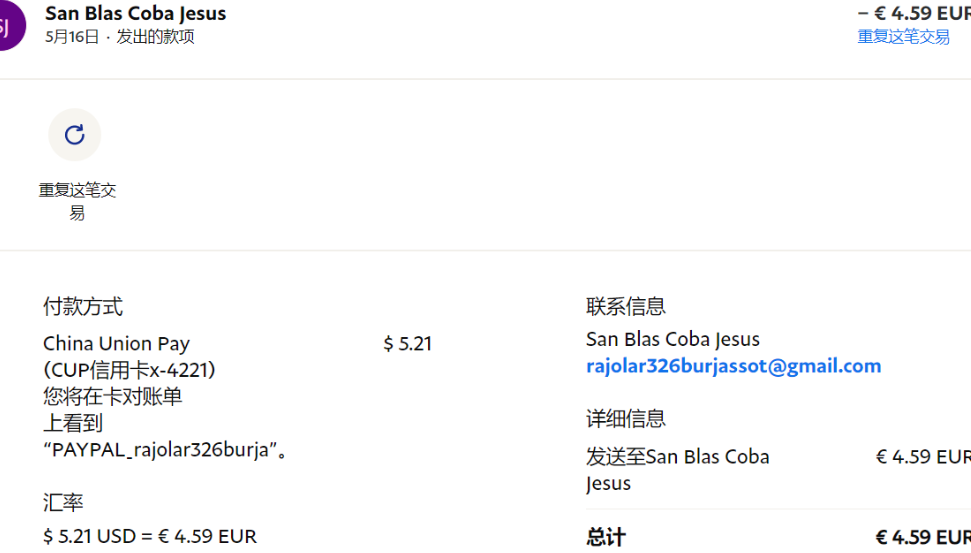Click the San Blas Coba Jesus header name

(x=135, y=13)
